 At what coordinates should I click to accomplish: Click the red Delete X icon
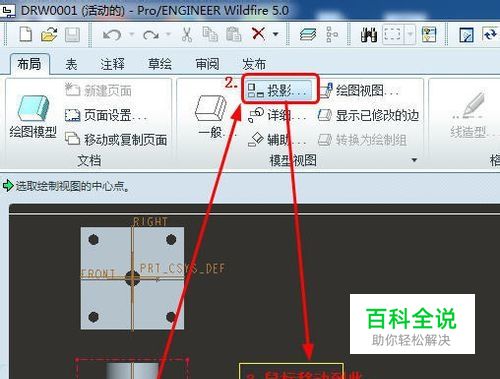tap(258, 34)
